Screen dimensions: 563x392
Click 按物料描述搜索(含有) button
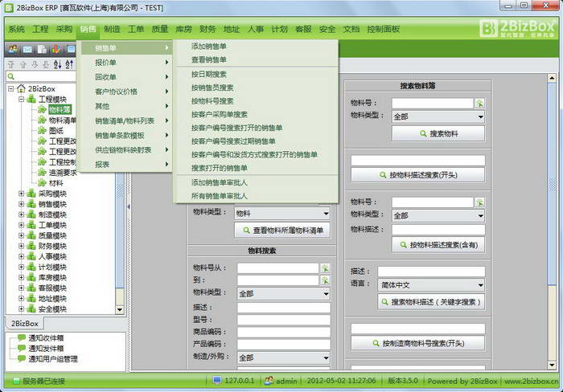click(x=438, y=244)
